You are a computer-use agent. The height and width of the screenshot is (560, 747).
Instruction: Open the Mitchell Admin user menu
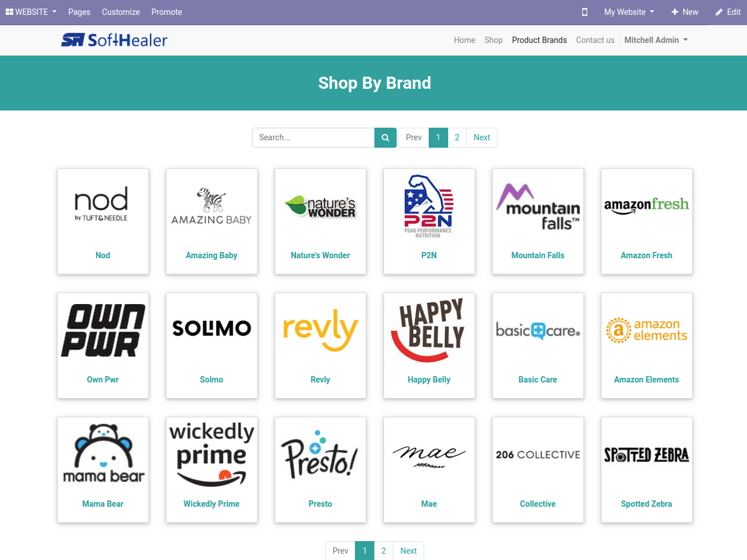656,40
